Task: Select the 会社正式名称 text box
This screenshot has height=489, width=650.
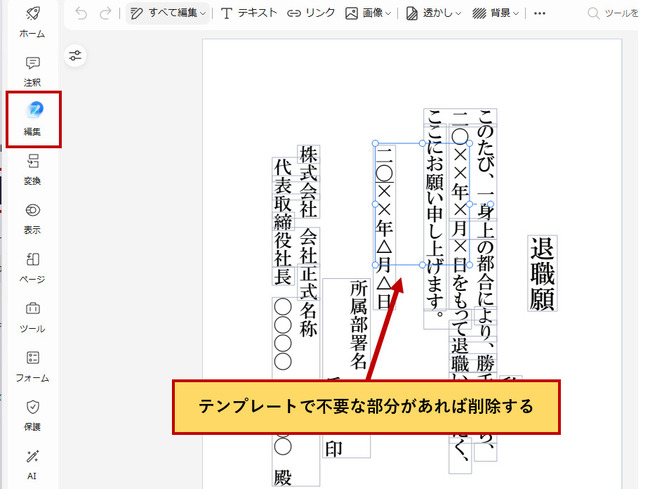Action: click(308, 282)
